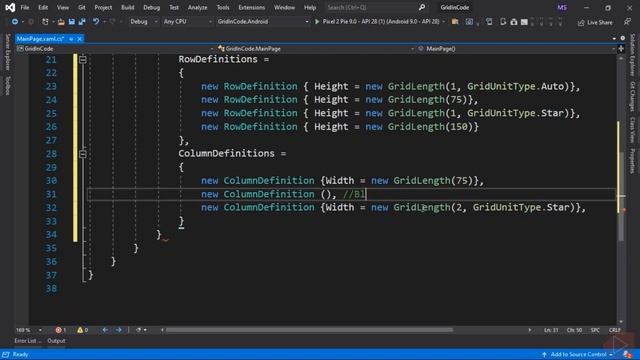The image size is (640, 360).
Task: Go to next issue with the right arrow
Action: click(x=119, y=330)
